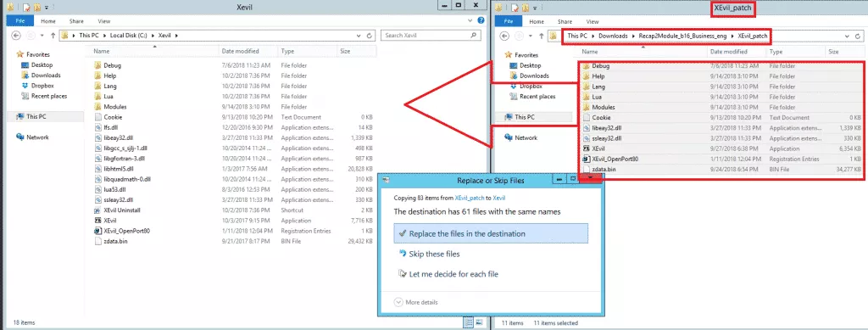The height and width of the screenshot is (330, 868).
Task: Open the Xevil destination link in dialog
Action: [498, 198]
